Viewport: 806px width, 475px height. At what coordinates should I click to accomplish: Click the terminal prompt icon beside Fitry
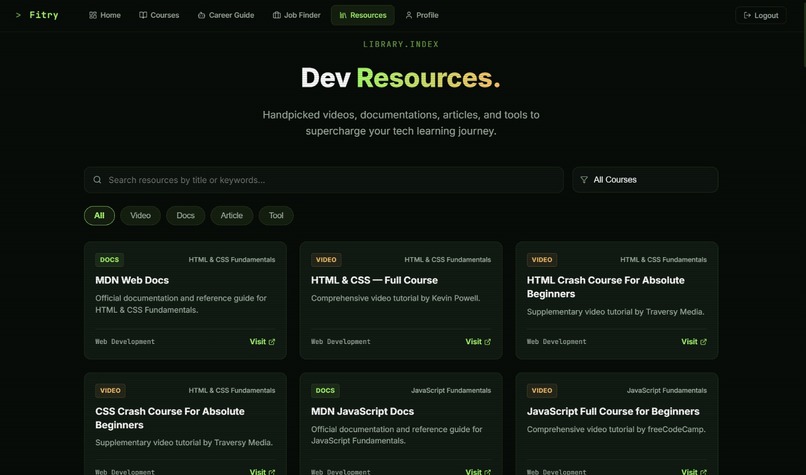click(x=19, y=15)
